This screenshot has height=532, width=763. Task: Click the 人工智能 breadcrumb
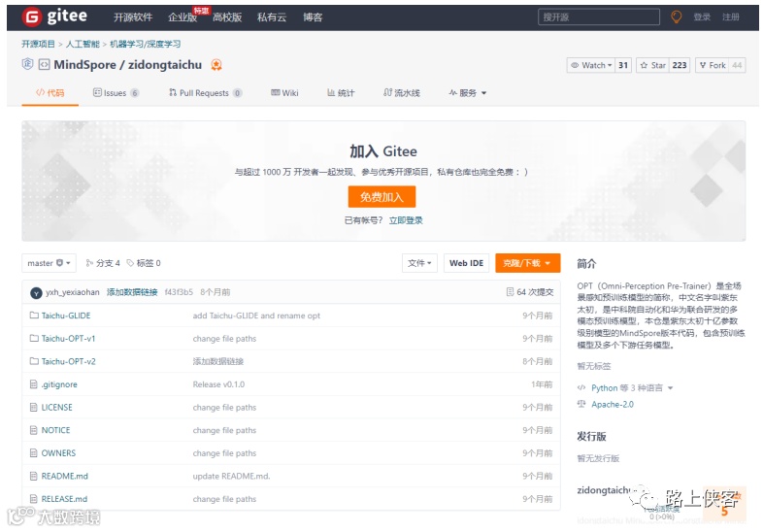[x=83, y=44]
